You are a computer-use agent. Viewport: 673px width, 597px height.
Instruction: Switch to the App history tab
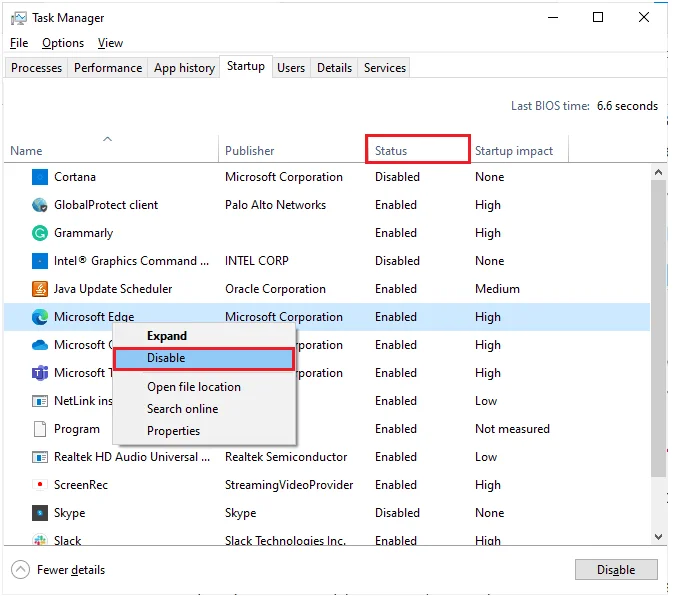tap(184, 68)
